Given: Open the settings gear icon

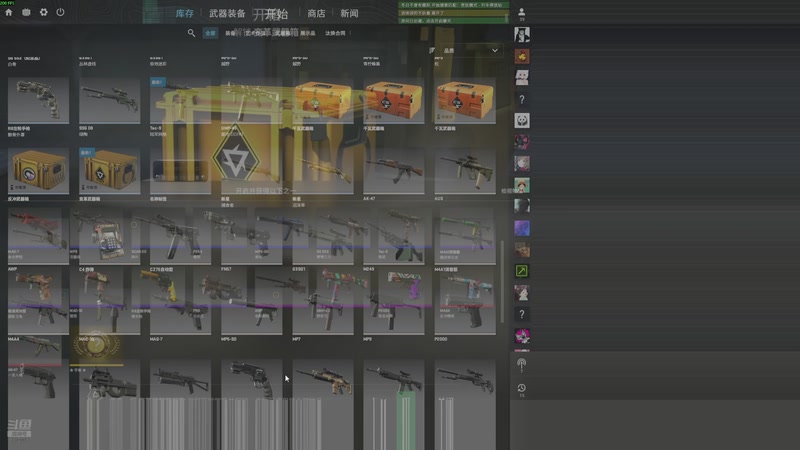Looking at the screenshot, I should (x=43, y=12).
